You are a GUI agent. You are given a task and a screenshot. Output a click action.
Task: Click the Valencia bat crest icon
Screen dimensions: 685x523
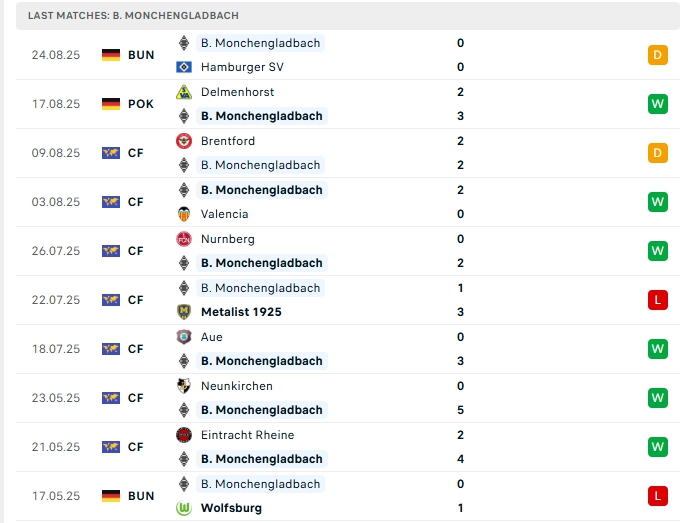(184, 214)
